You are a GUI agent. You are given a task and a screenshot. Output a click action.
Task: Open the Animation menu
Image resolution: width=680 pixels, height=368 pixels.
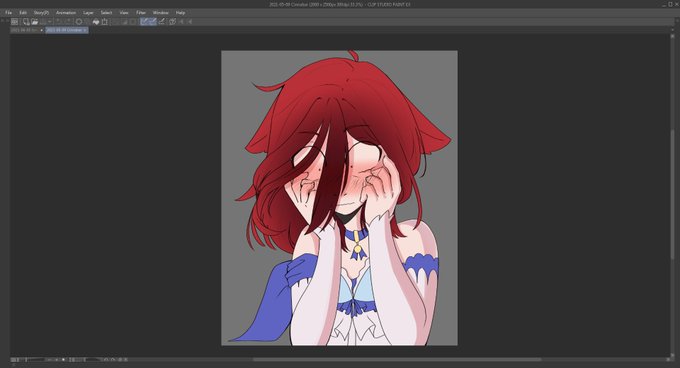tap(66, 13)
